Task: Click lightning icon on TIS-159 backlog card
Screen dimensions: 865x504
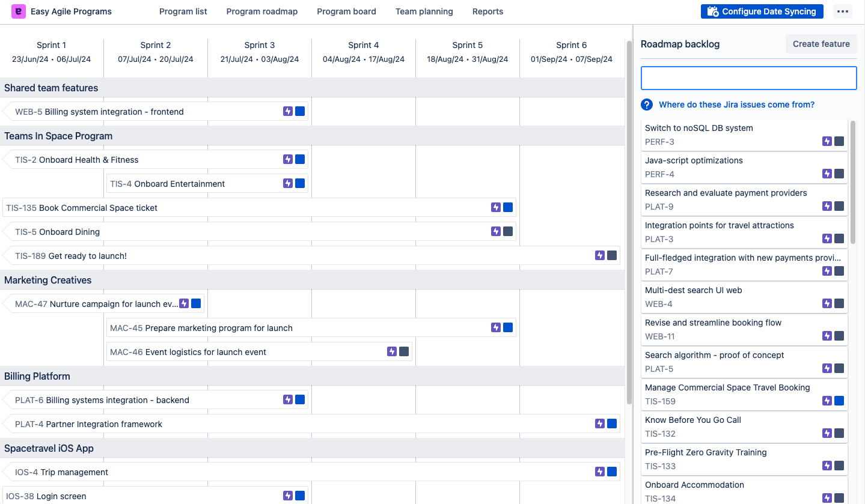Action: tap(827, 401)
